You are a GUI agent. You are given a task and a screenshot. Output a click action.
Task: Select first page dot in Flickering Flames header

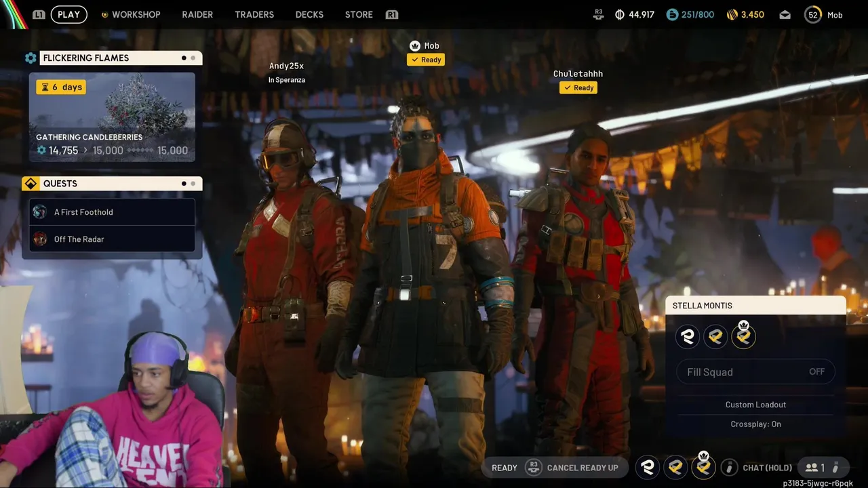pyautogui.click(x=184, y=58)
